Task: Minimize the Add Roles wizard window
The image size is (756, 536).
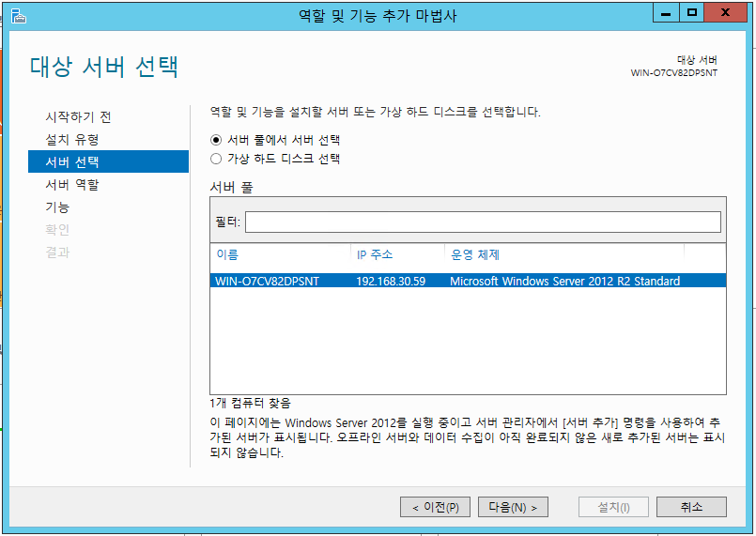Action: tap(668, 13)
